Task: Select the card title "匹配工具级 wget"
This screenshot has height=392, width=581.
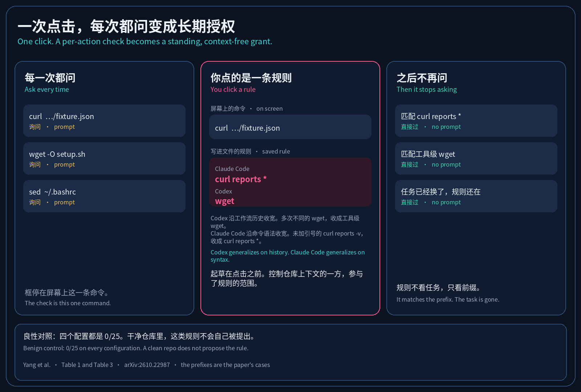Action: pos(428,154)
